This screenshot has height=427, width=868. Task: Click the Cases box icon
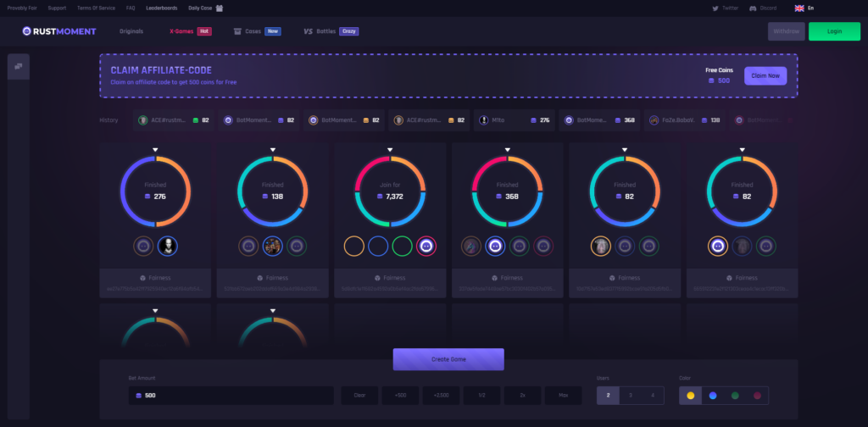tap(237, 31)
